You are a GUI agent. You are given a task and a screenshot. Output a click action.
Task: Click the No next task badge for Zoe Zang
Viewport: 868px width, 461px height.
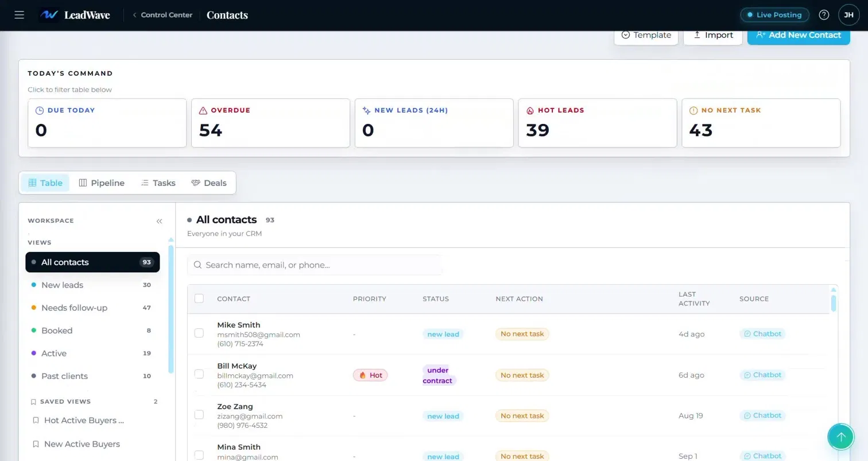[522, 416]
